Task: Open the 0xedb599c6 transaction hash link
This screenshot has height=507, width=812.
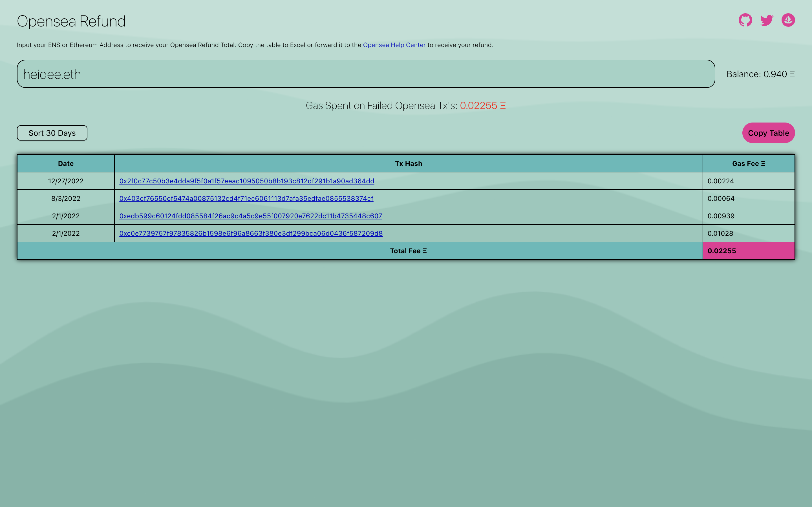Action: tap(250, 216)
